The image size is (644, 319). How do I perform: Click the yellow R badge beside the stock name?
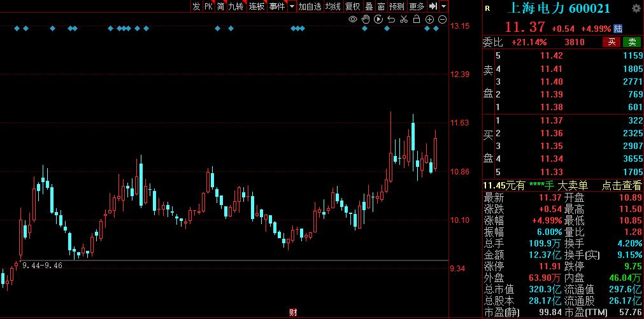point(487,9)
